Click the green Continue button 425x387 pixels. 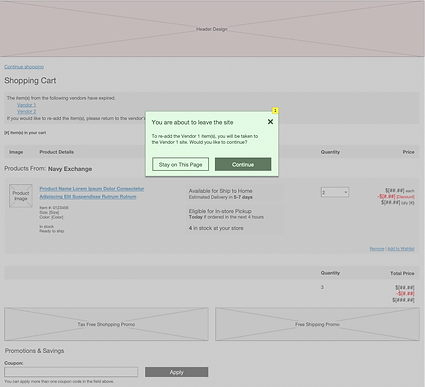pyautogui.click(x=243, y=164)
